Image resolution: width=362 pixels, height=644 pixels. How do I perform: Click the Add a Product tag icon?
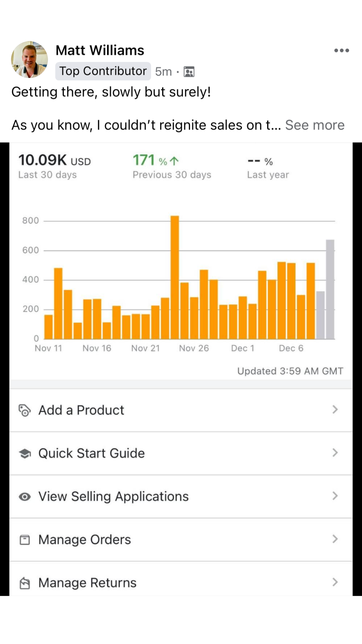pos(25,410)
